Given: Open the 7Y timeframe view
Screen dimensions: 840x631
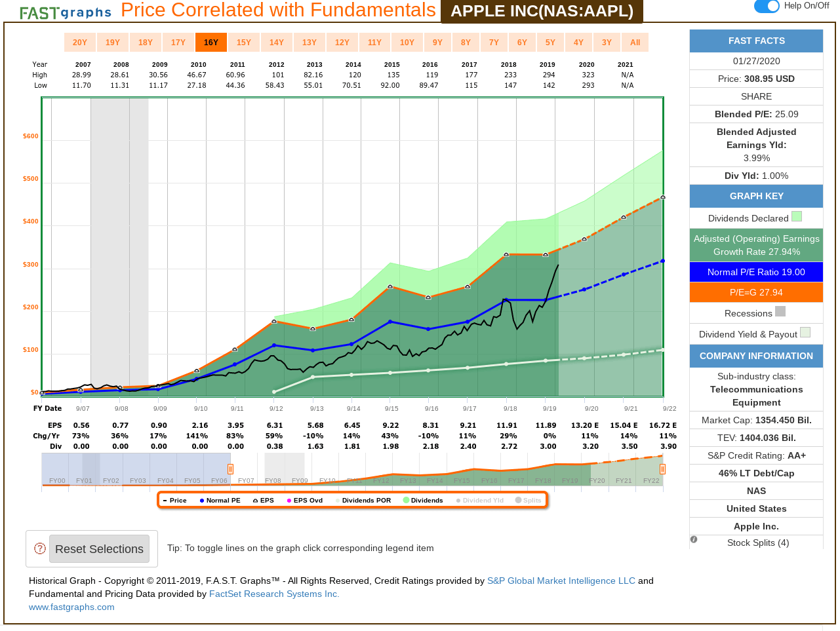Looking at the screenshot, I should (494, 43).
